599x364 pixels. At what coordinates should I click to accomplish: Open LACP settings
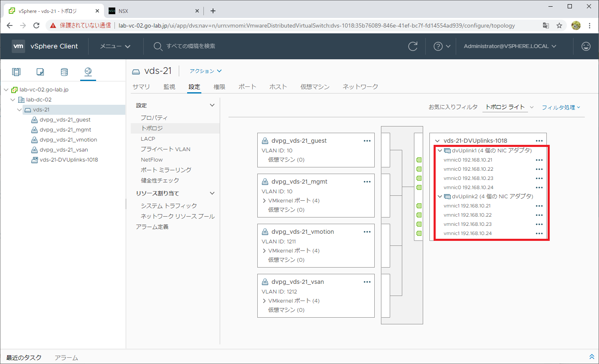148,139
